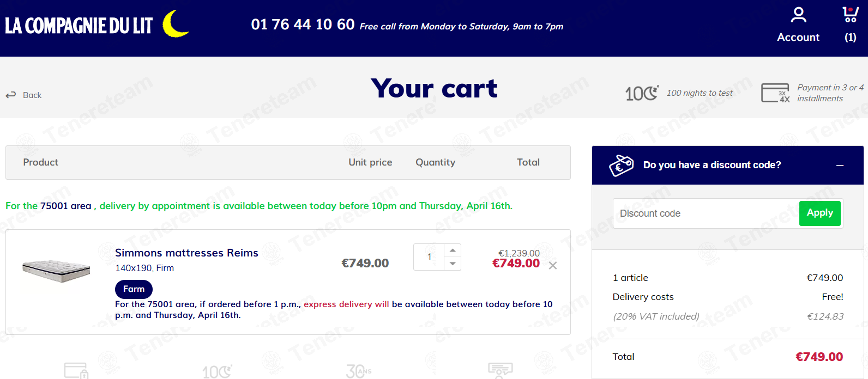Open Simmons mattresses Reims product link
The image size is (868, 379).
[x=186, y=253]
